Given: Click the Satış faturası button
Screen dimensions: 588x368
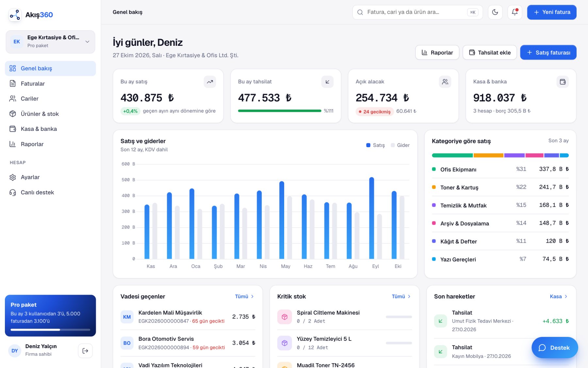Looking at the screenshot, I should [548, 52].
